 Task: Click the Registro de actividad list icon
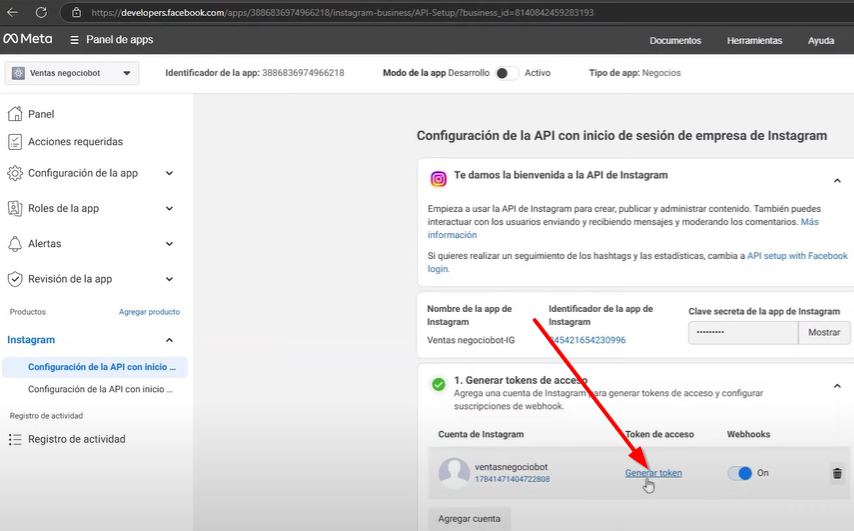[15, 439]
